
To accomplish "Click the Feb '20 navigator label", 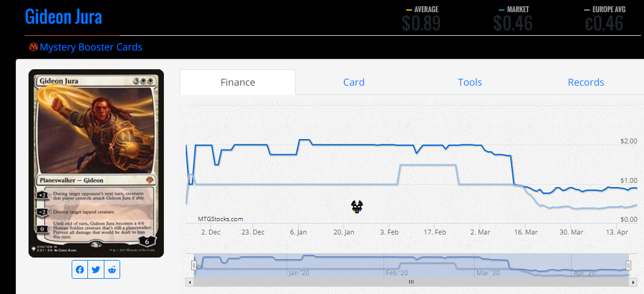I will point(397,273).
